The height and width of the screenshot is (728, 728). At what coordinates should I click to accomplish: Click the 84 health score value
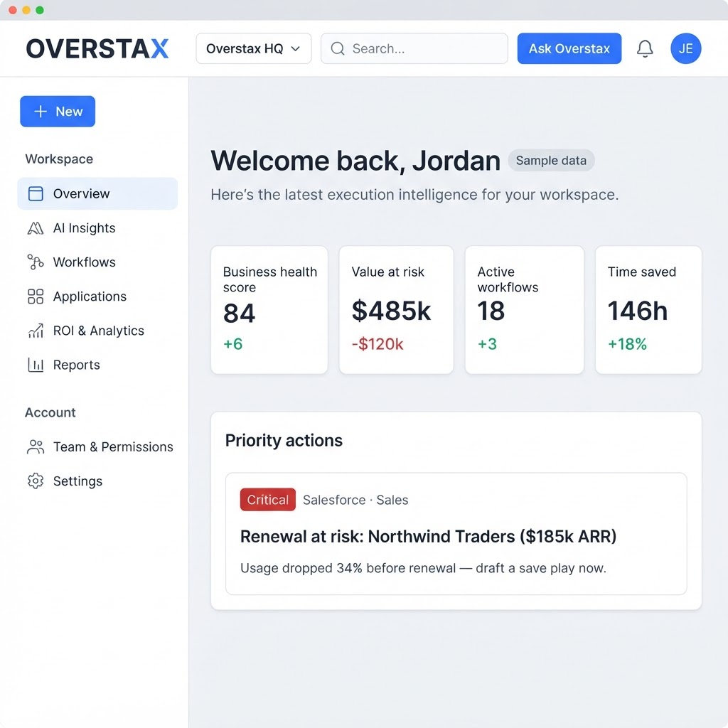[x=239, y=314]
